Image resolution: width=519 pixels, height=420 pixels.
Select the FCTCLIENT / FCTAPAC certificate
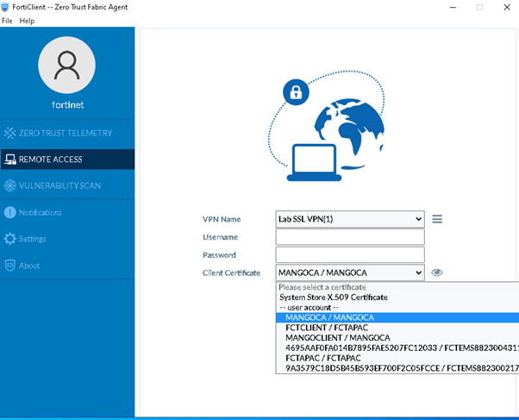323,328
